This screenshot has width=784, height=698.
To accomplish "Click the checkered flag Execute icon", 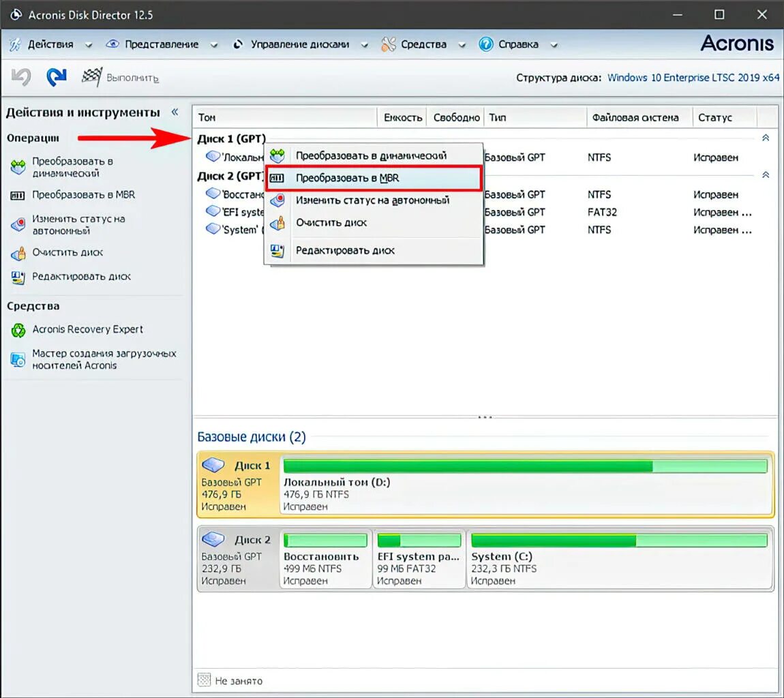I will (x=92, y=77).
